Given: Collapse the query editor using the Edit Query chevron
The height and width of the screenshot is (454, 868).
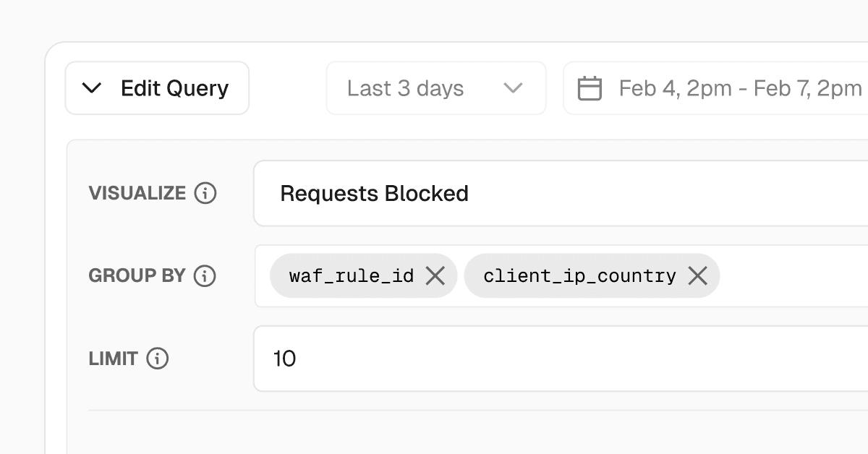Looking at the screenshot, I should (92, 88).
